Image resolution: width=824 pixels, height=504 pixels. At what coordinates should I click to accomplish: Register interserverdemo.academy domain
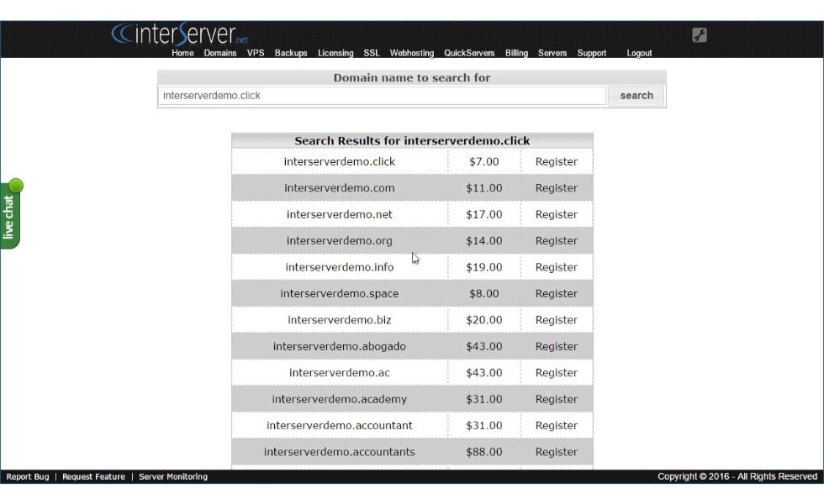tap(556, 399)
